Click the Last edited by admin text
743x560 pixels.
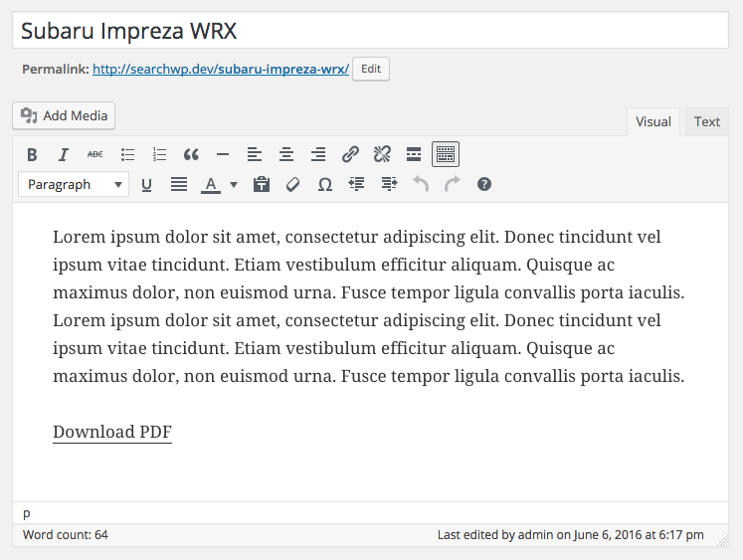571,535
